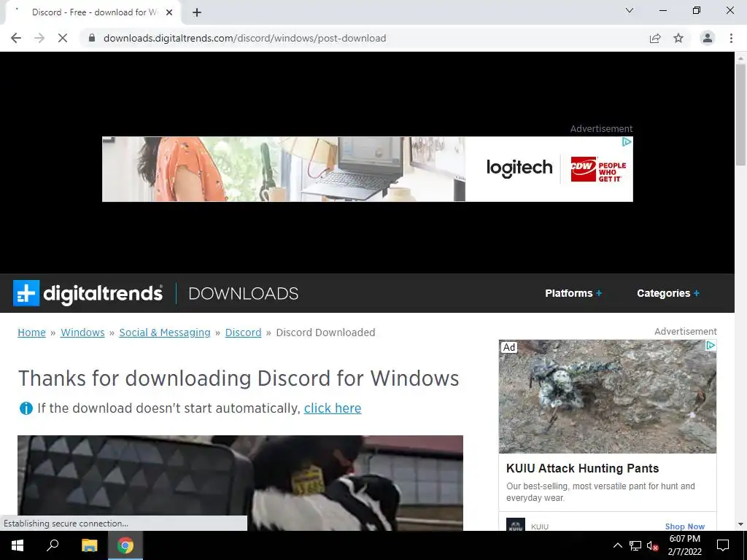Image resolution: width=747 pixels, height=560 pixels.
Task: Click the 'Thanks for downloading Discord for Windows' heading
Action: tap(239, 378)
